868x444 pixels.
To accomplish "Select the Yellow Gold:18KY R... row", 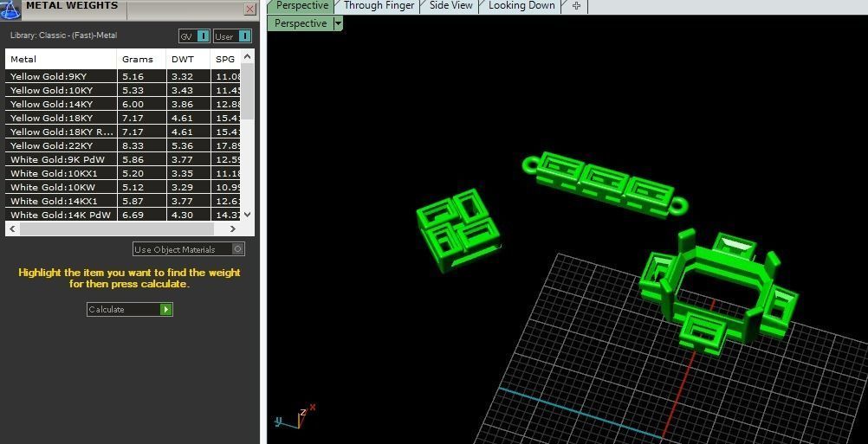I will pyautogui.click(x=123, y=132).
